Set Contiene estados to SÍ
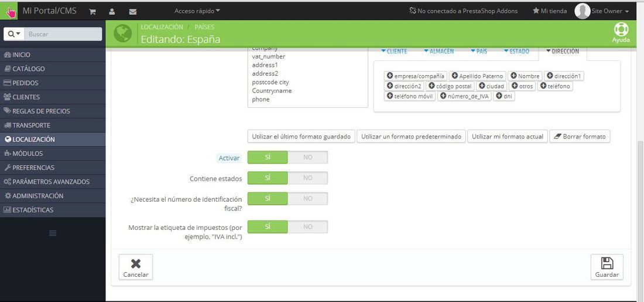Screen dimensions: 644x302 coord(268,178)
